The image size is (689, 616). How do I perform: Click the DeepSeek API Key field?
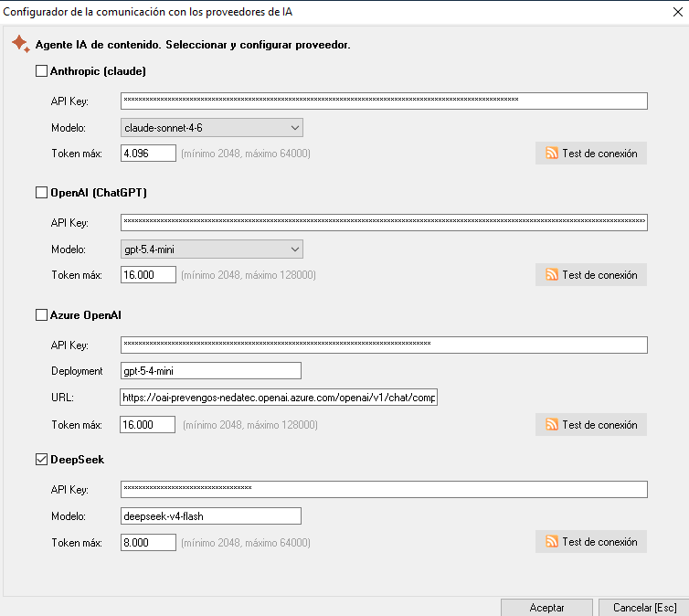[384, 490]
